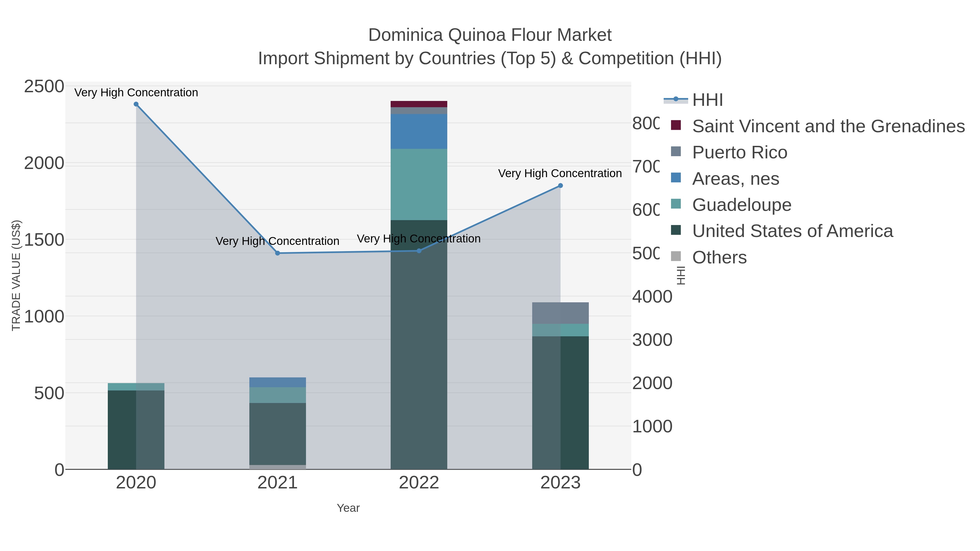This screenshot has height=551, width=980.
Task: Click the 2023 x-axis year label
Action: (561, 483)
